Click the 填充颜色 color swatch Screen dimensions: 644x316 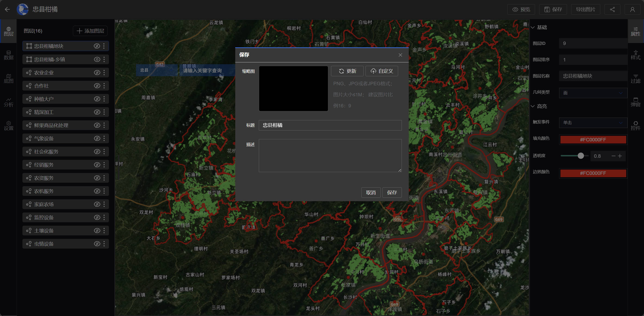[x=593, y=140]
